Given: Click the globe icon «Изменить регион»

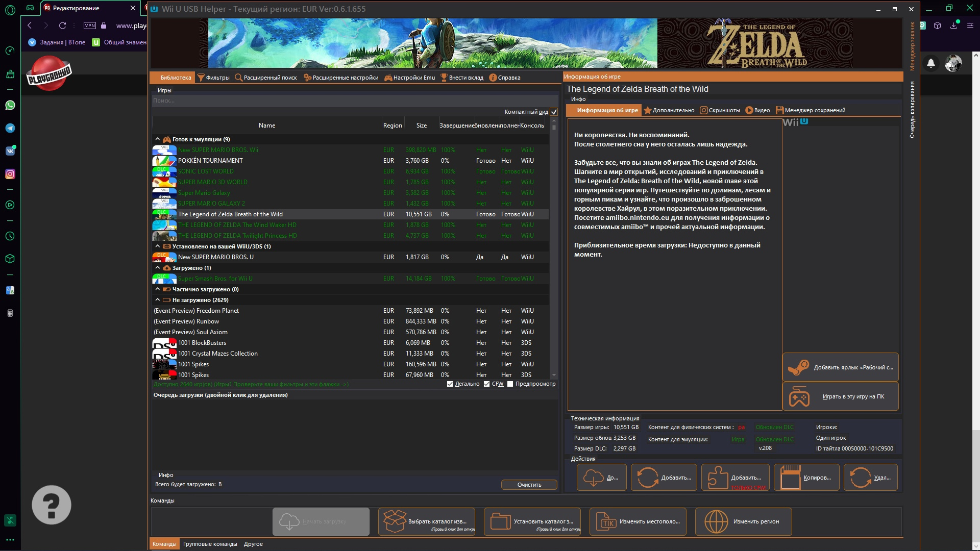Looking at the screenshot, I should 743,521.
